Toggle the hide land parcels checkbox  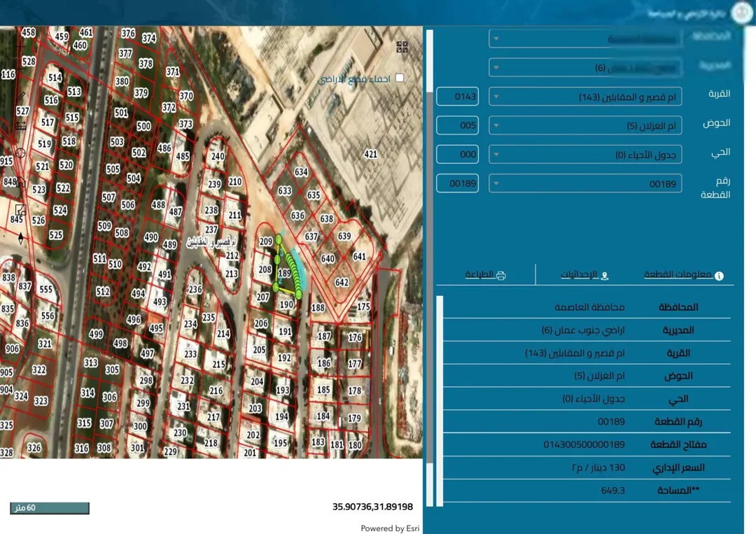click(x=399, y=78)
